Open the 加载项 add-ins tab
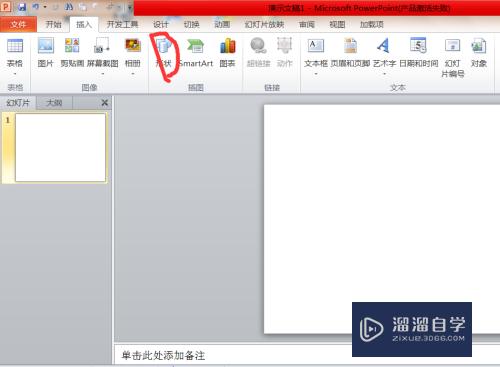This screenshot has height=367, width=500. pyautogui.click(x=371, y=24)
